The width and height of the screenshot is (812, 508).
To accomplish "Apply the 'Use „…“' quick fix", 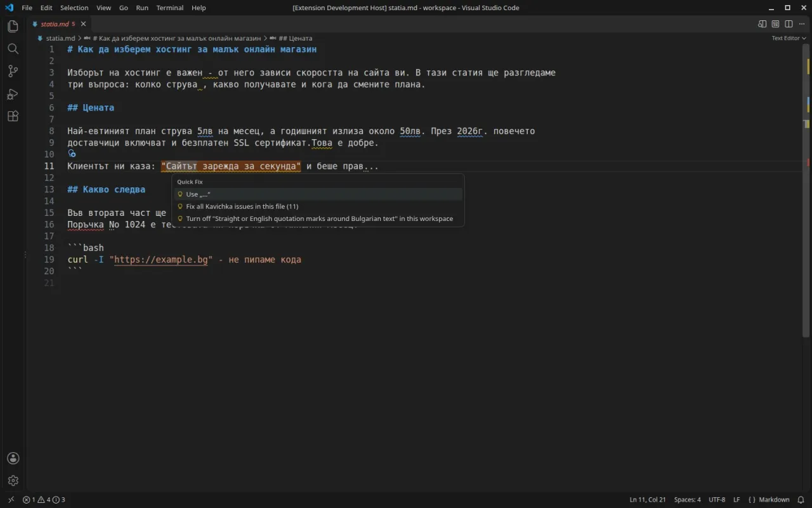I will [318, 194].
